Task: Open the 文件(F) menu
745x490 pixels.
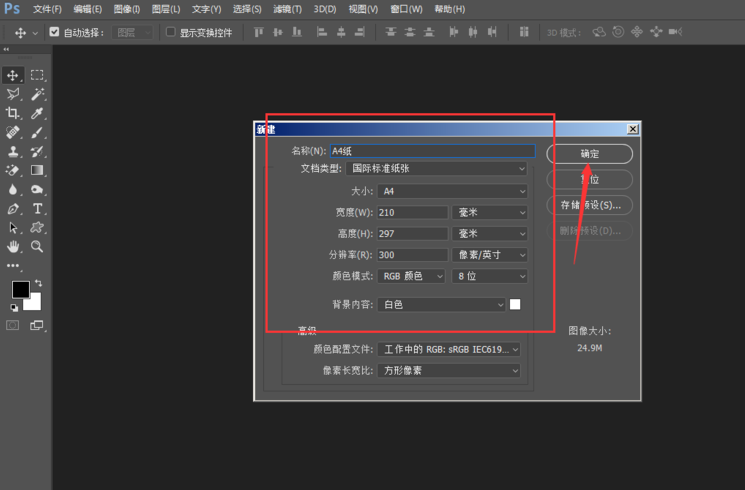Action: coord(47,9)
